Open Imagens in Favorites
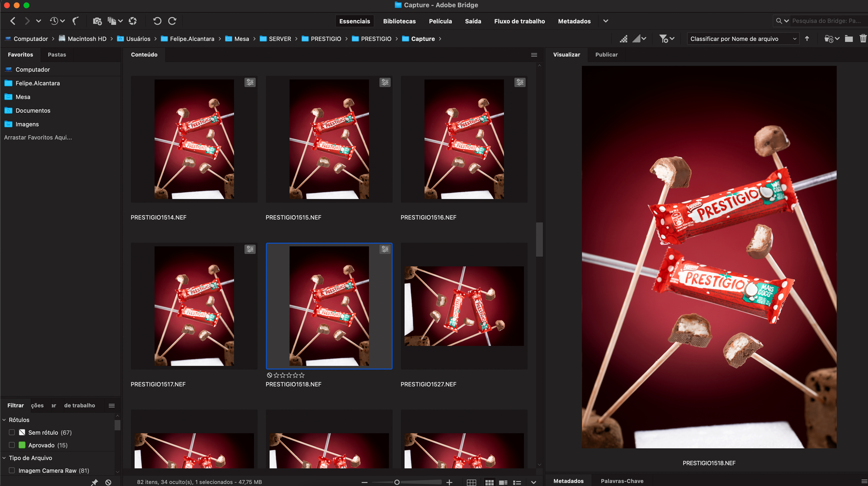Viewport: 868px width, 486px height. click(27, 124)
